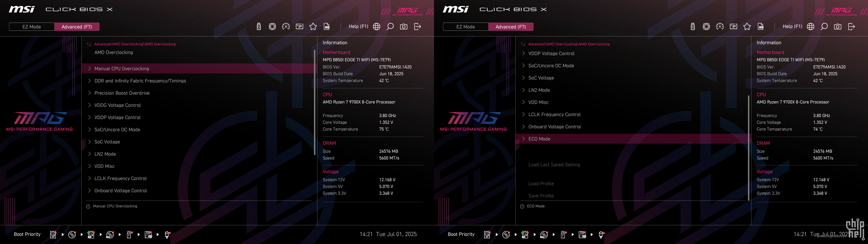This screenshot has width=868, height=244.
Task: Open LN2 Mode in left screen
Action: tap(199, 154)
